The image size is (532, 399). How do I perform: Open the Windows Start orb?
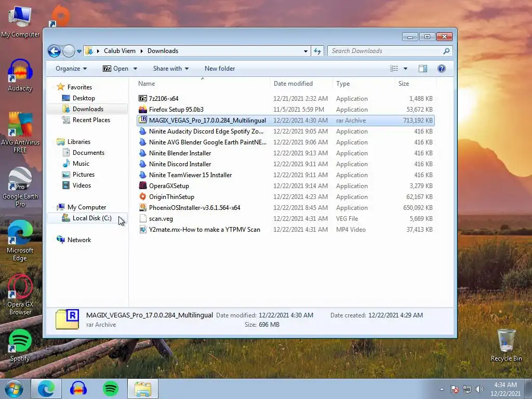click(14, 389)
